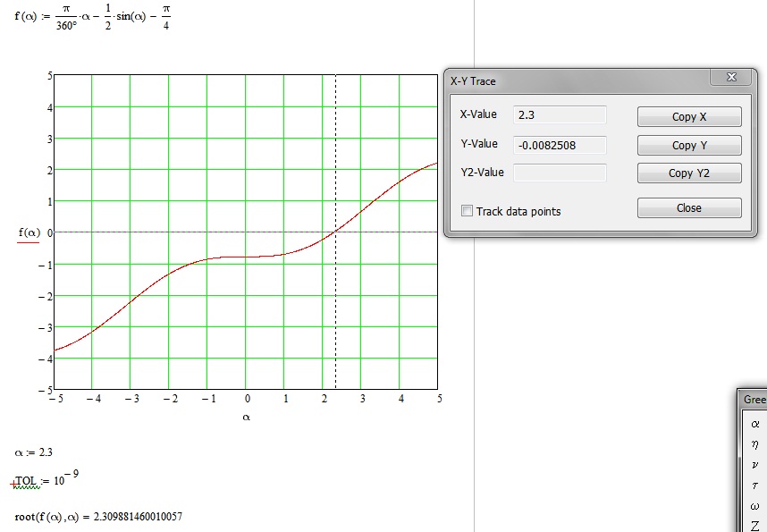
Task: Close the X-Y Trace dialog via Close button
Action: [688, 207]
